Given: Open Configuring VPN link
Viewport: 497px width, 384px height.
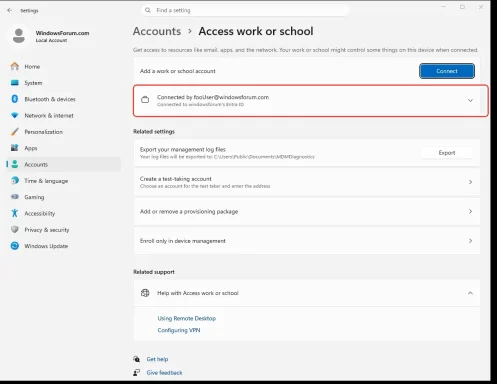Looking at the screenshot, I should [179, 330].
